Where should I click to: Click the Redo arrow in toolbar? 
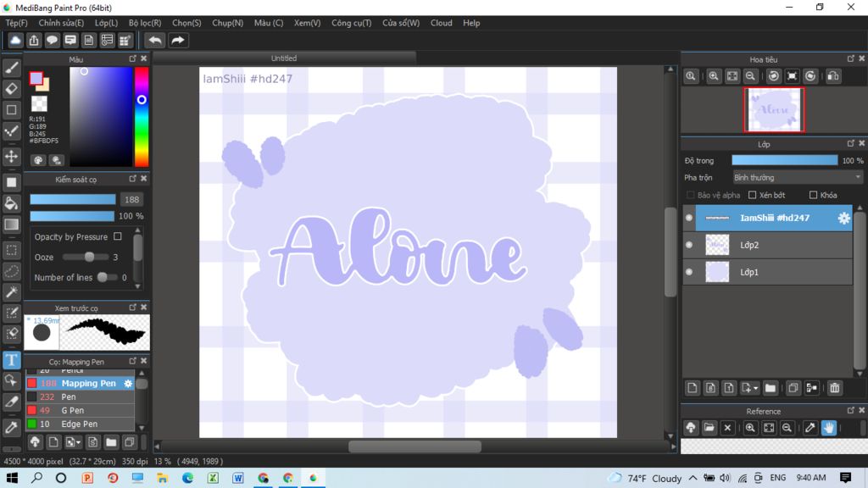[178, 41]
